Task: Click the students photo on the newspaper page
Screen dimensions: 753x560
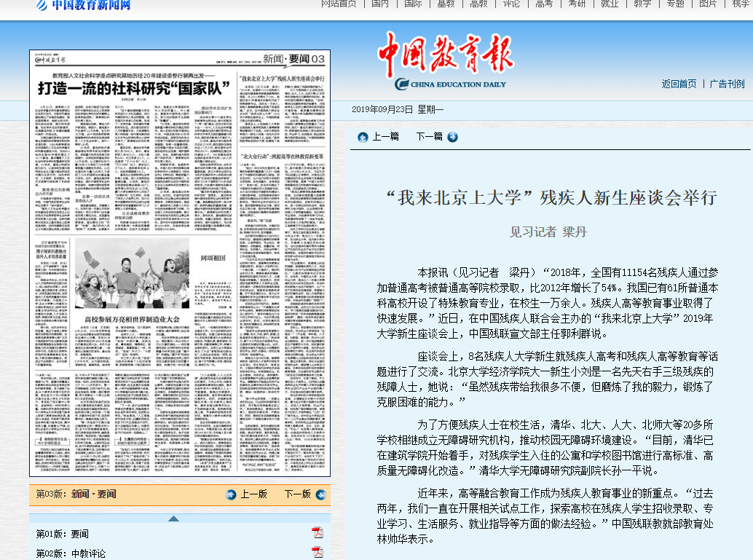Action: 132,273
